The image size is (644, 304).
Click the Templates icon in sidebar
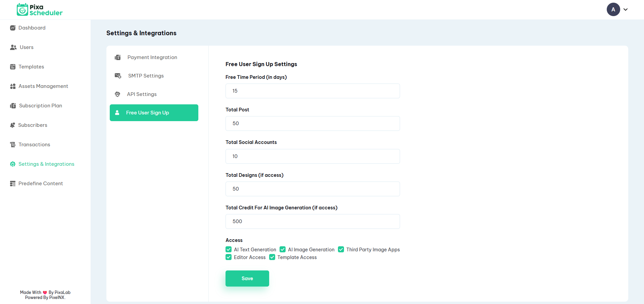click(13, 66)
